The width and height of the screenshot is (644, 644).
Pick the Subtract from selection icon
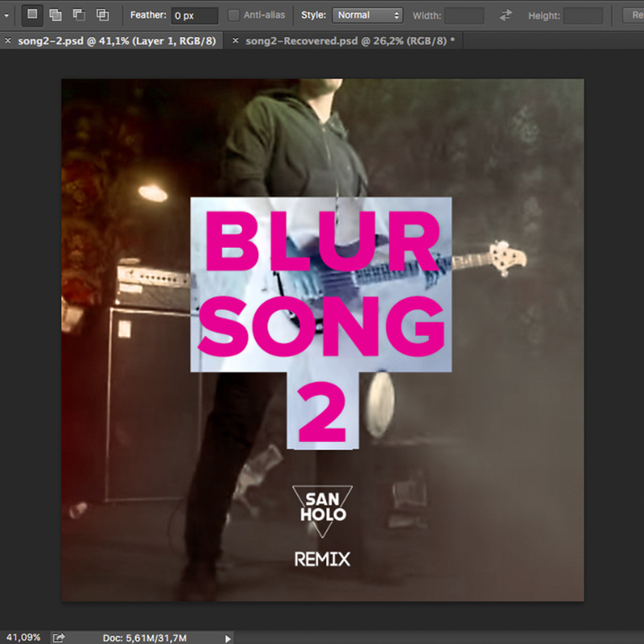pyautogui.click(x=79, y=15)
